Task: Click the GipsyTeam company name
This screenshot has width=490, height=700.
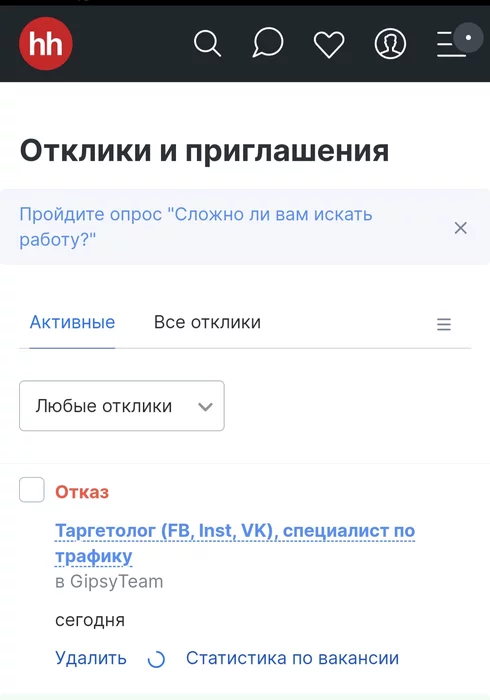Action: click(116, 582)
